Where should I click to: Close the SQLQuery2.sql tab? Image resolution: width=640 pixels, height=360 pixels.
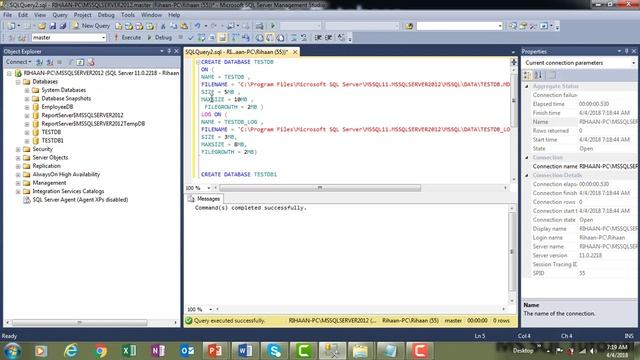[295, 52]
